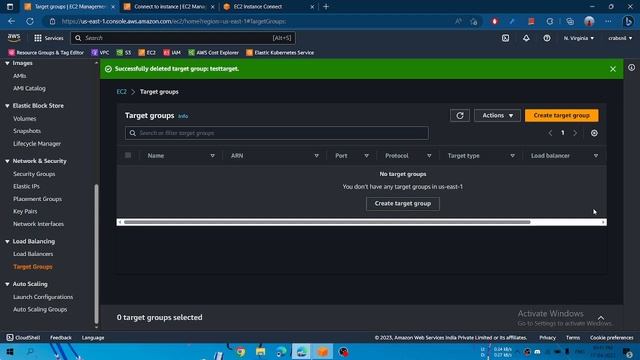Viewport: 640px width, 360px height.
Task: Go to previous page of target groups
Action: 550,133
